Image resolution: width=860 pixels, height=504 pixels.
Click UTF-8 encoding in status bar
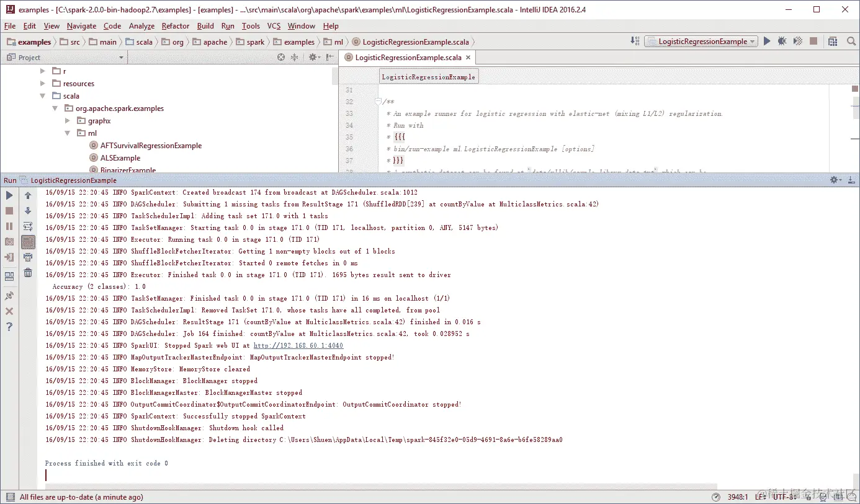[x=784, y=497]
